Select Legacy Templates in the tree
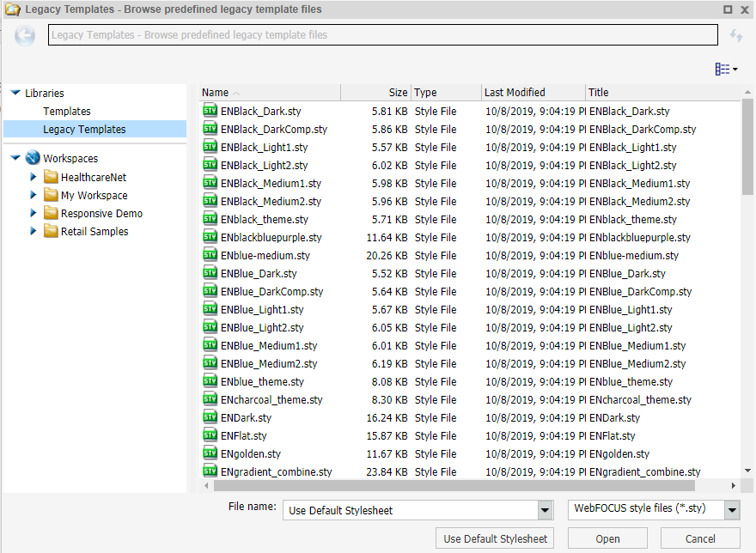Image resolution: width=756 pixels, height=553 pixels. [84, 129]
